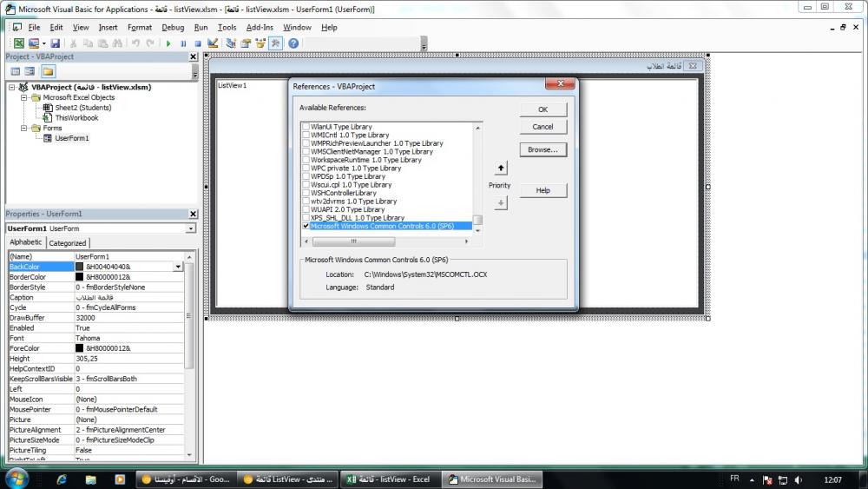Click View Object icon in Project pane

[x=30, y=71]
